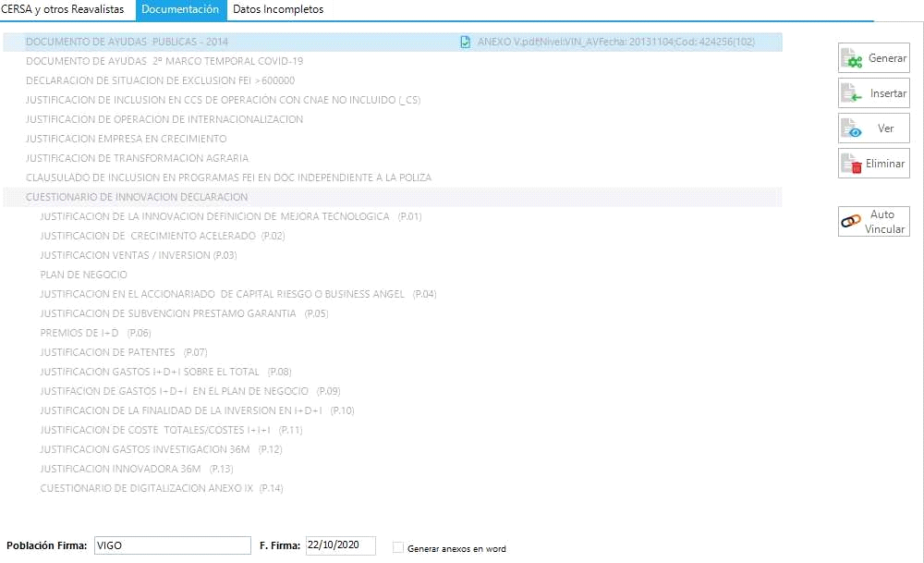Click the Auto Vincular button label
This screenshot has height=563, width=924.
[884, 222]
